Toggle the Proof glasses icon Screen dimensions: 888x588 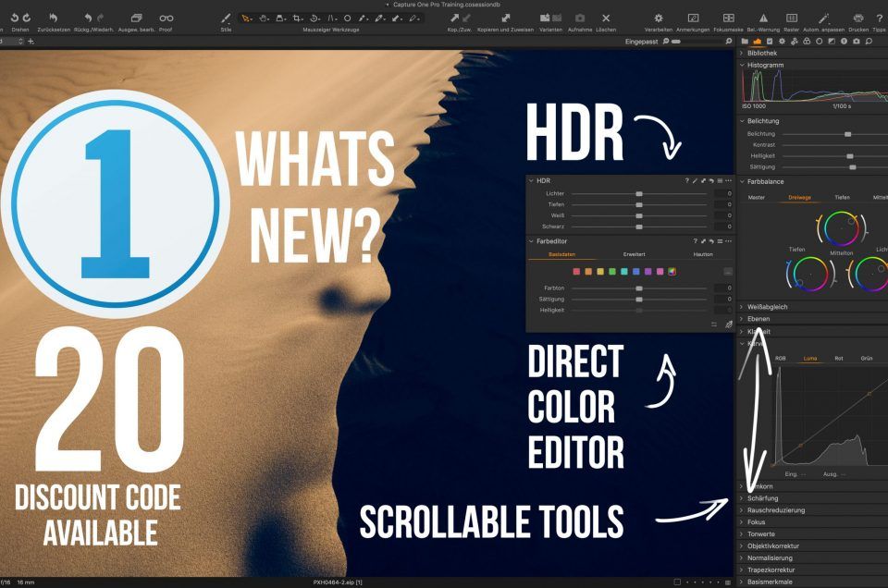click(x=166, y=18)
